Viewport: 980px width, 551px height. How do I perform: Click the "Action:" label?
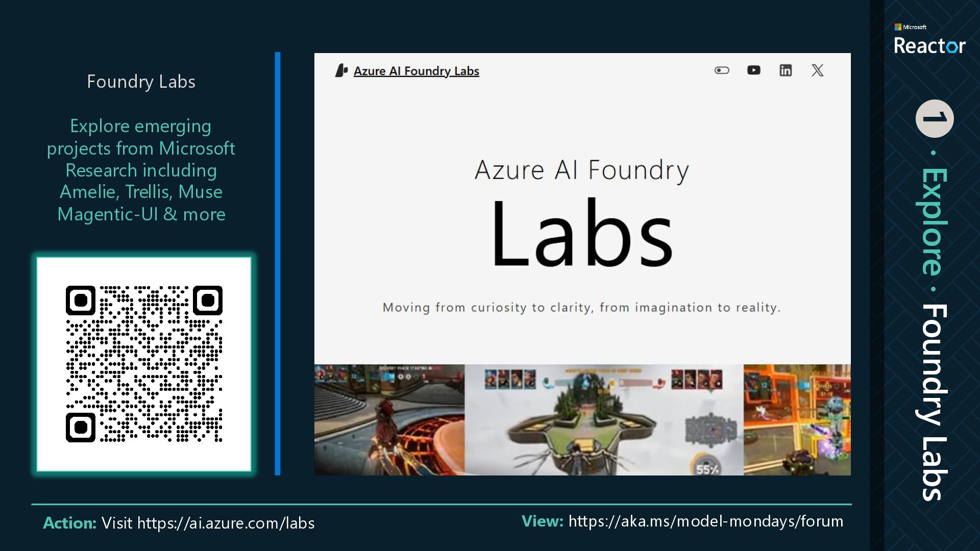70,523
